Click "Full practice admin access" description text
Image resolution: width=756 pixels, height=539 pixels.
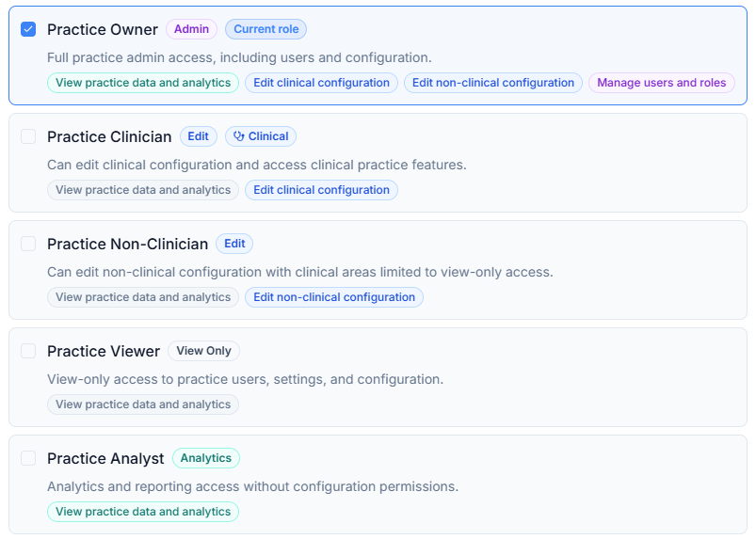pos(239,57)
